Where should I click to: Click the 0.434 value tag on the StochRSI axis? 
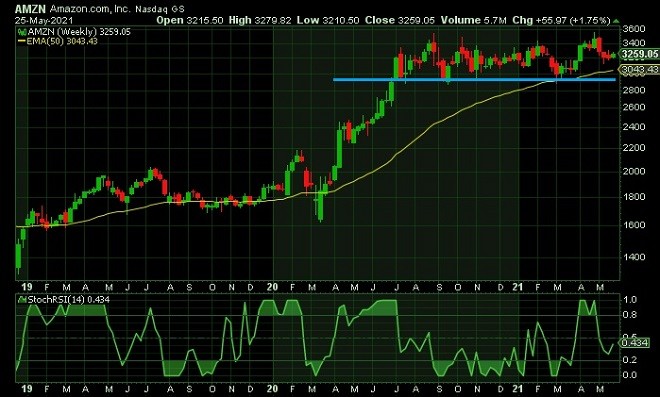tap(634, 343)
